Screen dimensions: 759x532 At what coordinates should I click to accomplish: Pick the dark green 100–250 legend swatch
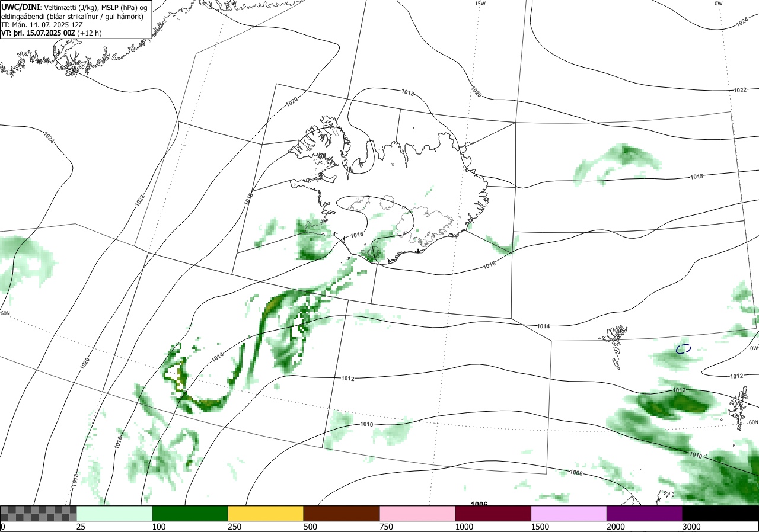[190, 513]
